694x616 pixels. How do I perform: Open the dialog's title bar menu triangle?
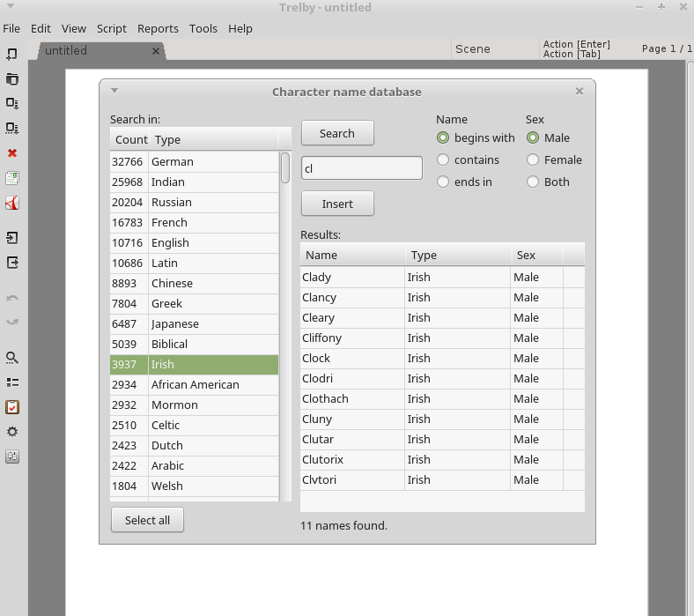point(114,91)
